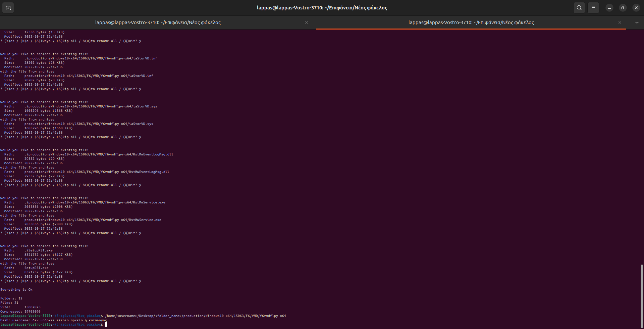Select the second terminal tab
Image resolution: width=644 pixels, height=329 pixels.
[x=471, y=22]
